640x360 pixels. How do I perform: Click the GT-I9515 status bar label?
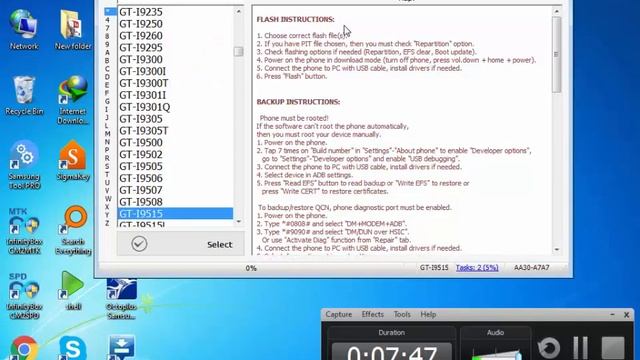coord(434,268)
